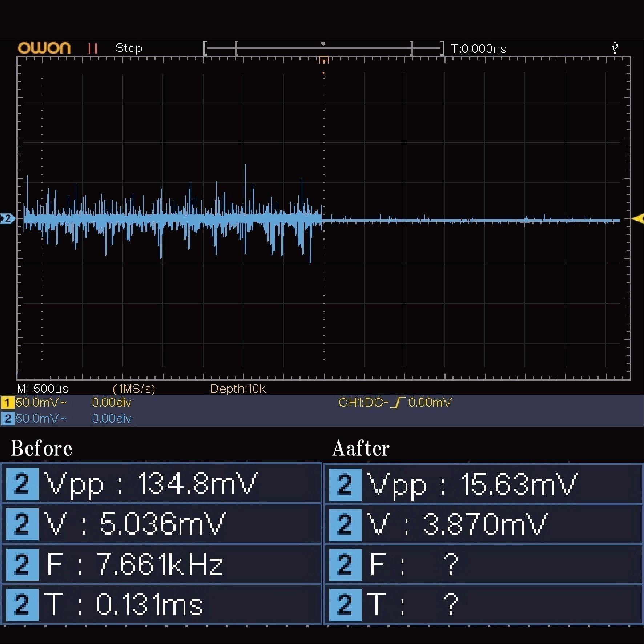Image resolution: width=644 pixels, height=644 pixels.
Task: Click the yellow trigger level arrow
Action: 637,218
